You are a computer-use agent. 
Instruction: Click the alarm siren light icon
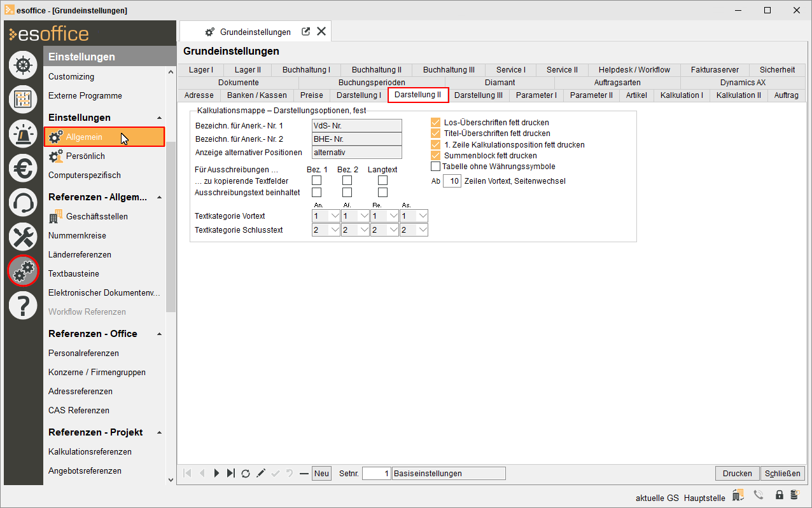coord(23,133)
